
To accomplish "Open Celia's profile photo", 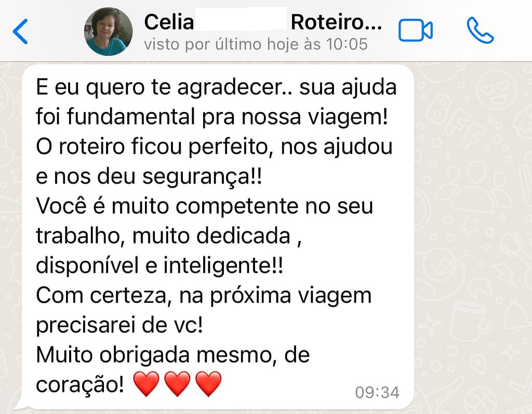I will pyautogui.click(x=108, y=32).
